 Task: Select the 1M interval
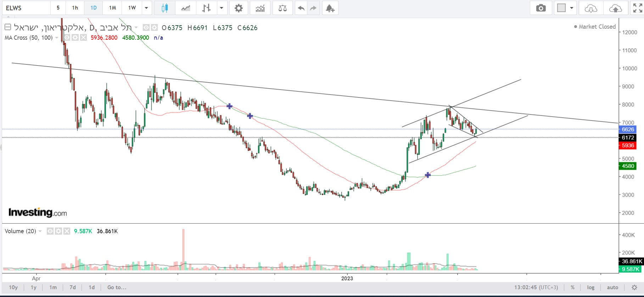tap(112, 8)
